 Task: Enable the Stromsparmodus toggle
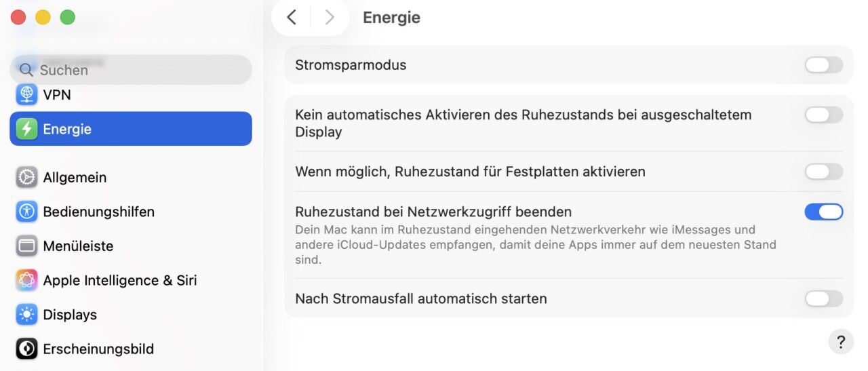[x=823, y=65]
